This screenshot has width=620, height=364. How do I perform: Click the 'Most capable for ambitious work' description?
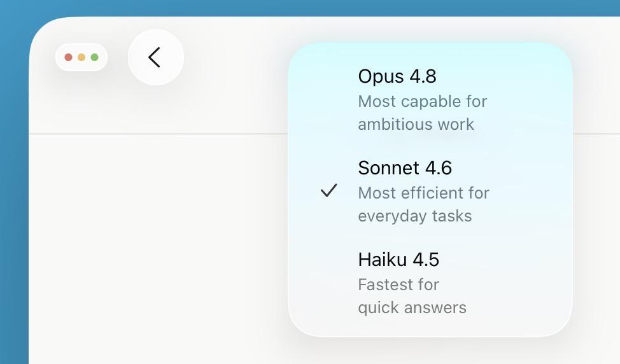pos(422,113)
